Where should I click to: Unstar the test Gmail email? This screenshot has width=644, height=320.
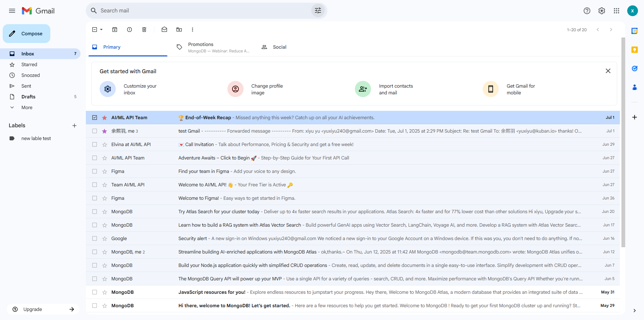[x=105, y=131]
